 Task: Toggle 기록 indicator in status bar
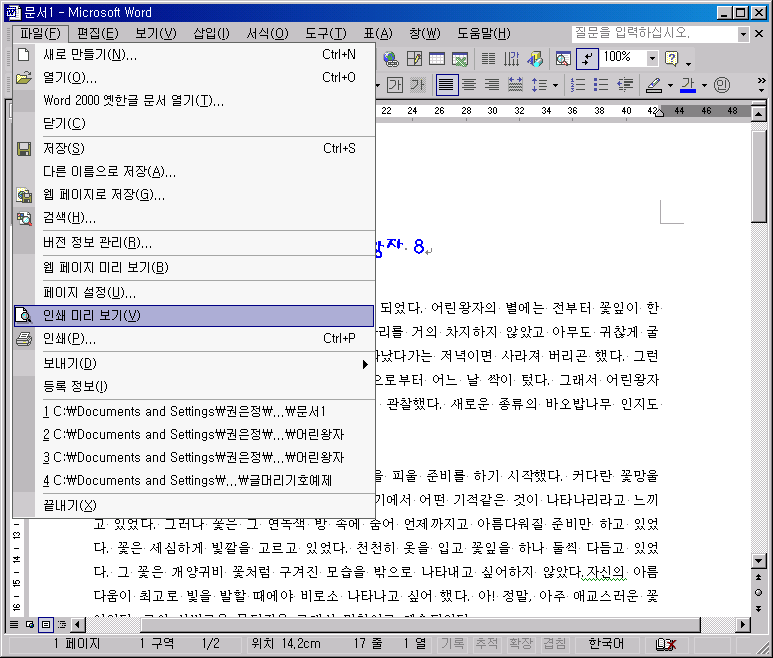tap(453, 644)
